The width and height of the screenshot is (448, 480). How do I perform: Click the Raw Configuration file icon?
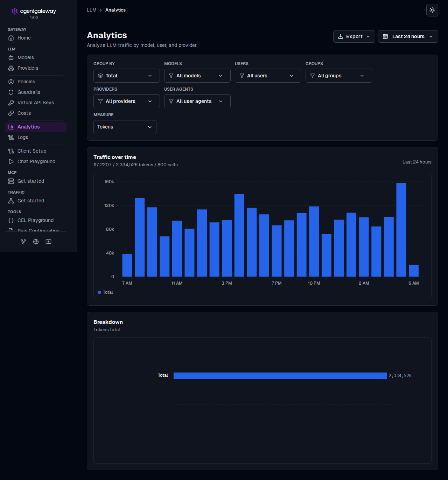tap(11, 230)
